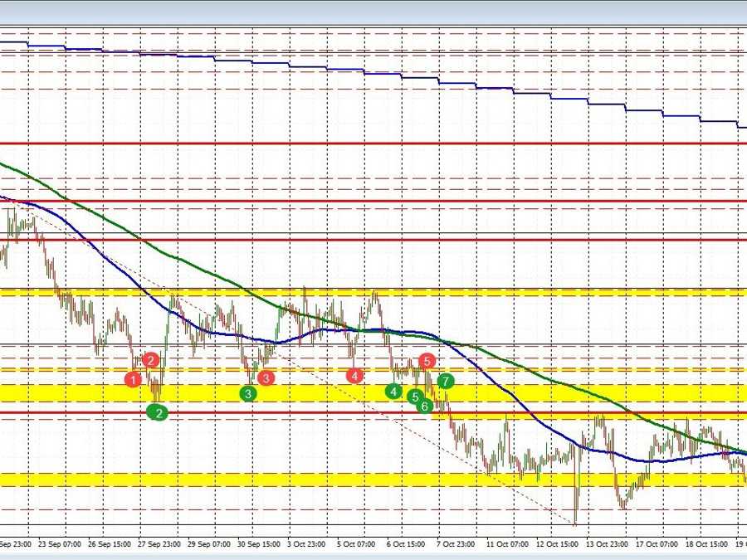Viewport: 747px width, 560px height.
Task: Click the green circle numbered 6
Action: [423, 407]
